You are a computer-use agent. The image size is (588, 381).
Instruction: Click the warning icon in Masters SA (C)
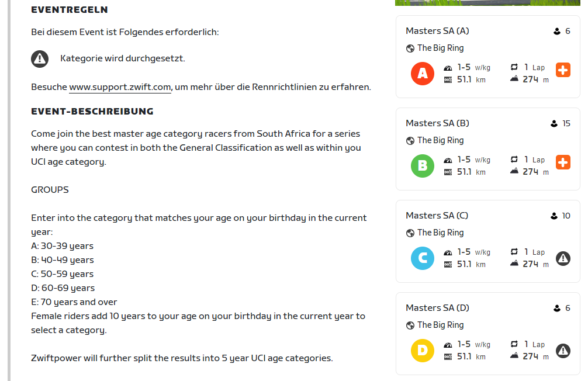pyautogui.click(x=563, y=258)
